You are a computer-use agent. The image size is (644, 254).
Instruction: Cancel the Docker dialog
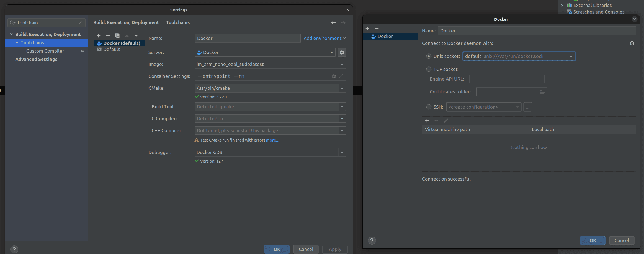(x=622, y=240)
